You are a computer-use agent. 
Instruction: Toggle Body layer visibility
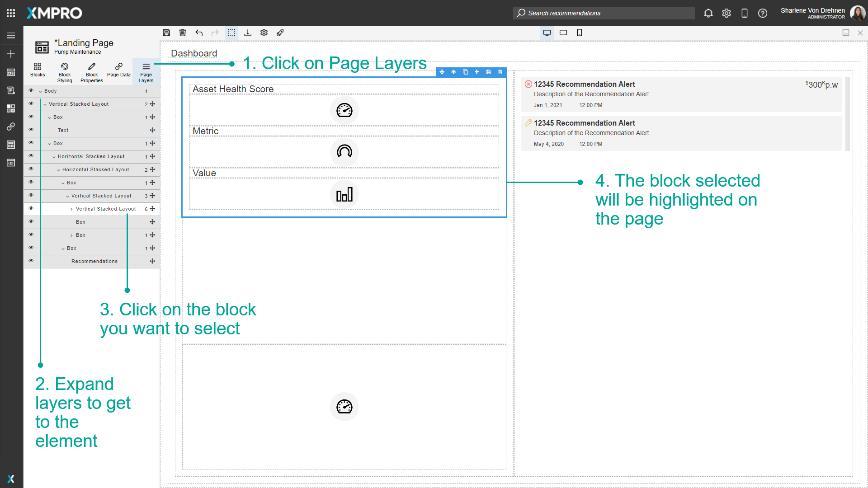31,90
